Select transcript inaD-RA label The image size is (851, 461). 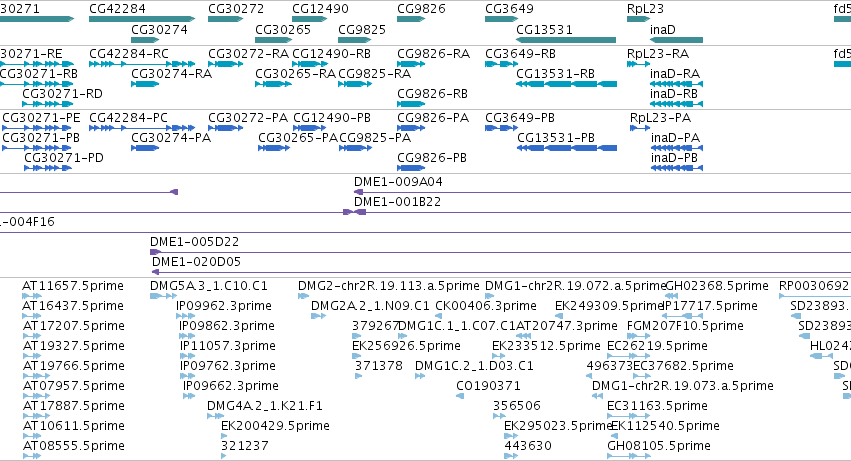pos(675,74)
